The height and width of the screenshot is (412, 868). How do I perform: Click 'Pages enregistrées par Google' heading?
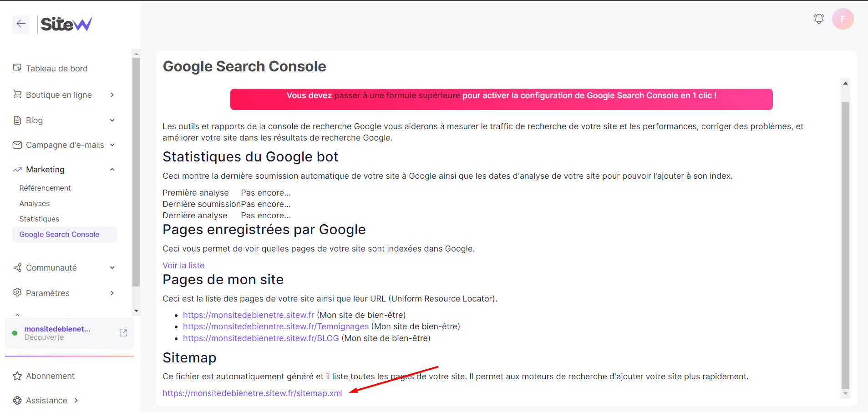coord(264,230)
